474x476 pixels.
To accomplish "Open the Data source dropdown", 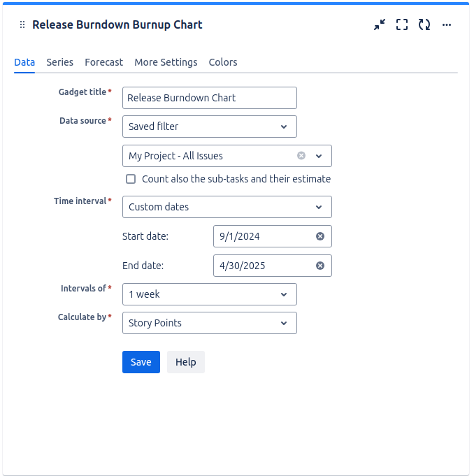I will click(209, 127).
